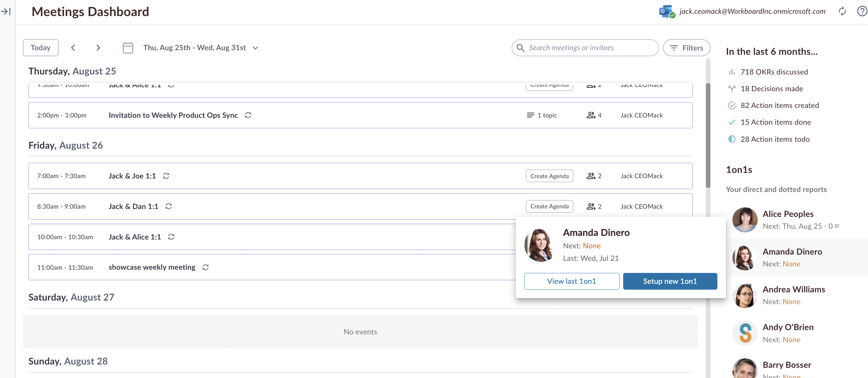The image size is (868, 378).
Task: Click 15 Action items done stat
Action: (776, 122)
